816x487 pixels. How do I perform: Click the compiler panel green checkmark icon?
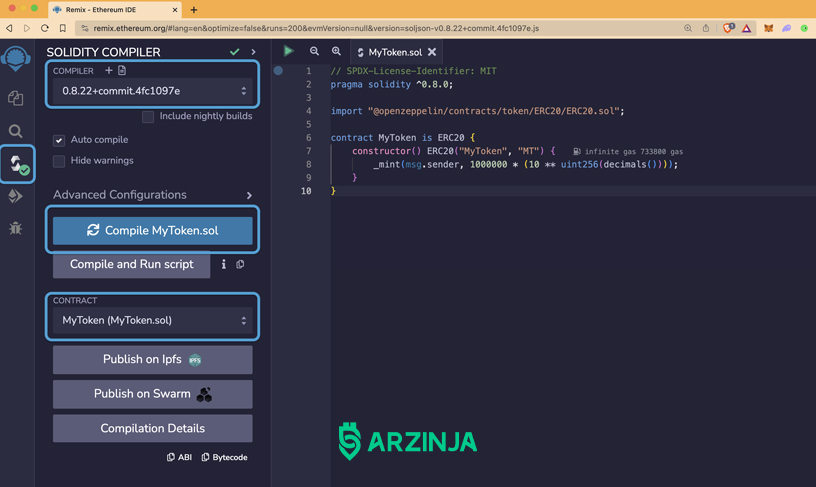click(x=235, y=52)
